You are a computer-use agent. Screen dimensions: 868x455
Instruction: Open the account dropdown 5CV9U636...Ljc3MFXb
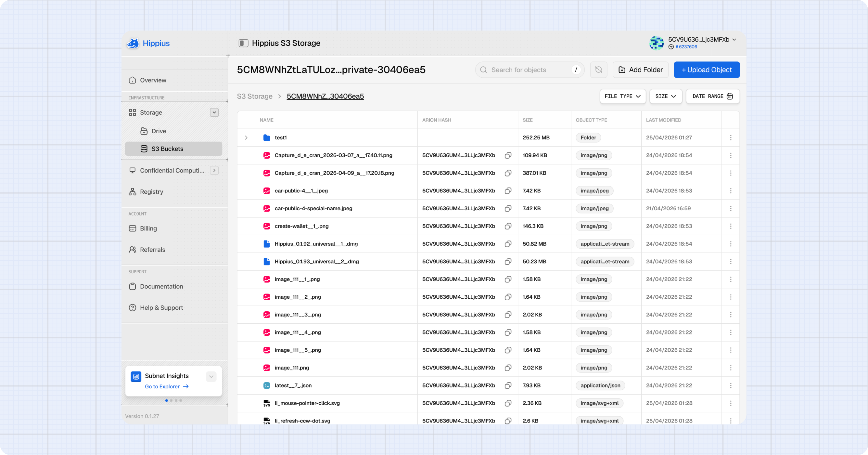702,39
